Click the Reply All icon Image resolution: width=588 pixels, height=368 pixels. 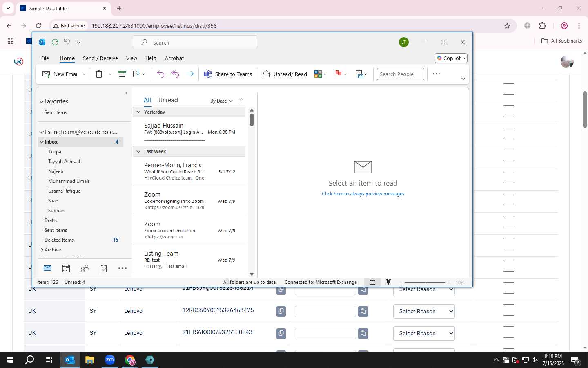point(175,74)
